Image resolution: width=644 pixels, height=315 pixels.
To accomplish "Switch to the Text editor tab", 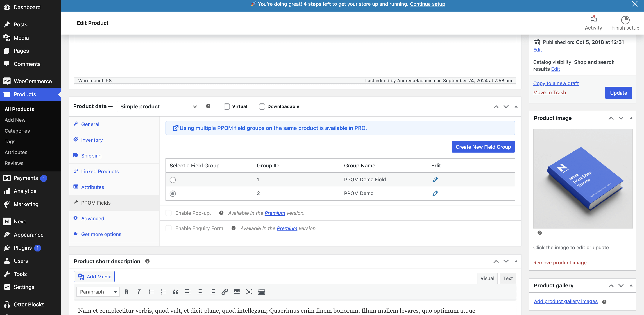I will click(508, 278).
